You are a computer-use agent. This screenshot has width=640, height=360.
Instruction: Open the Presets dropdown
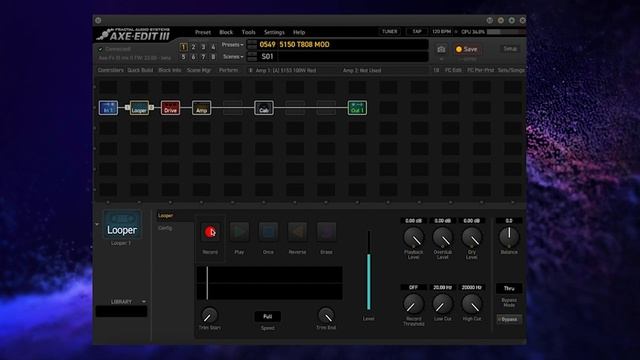coord(232,44)
